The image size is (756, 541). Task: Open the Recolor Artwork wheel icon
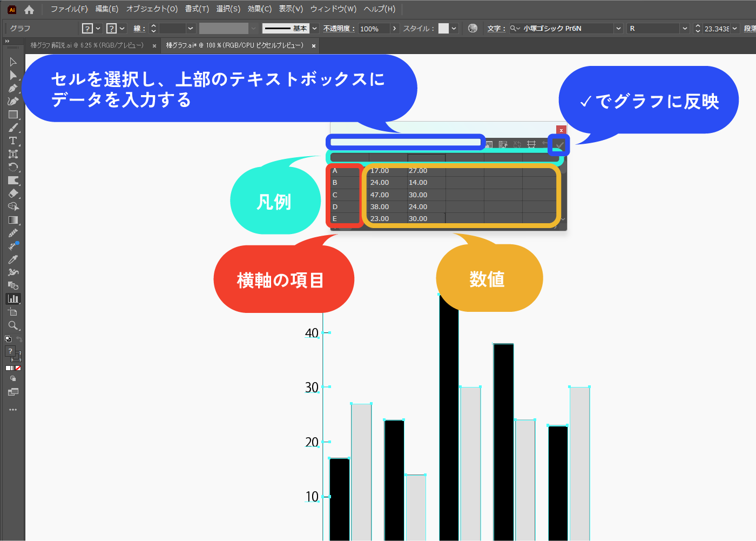[x=473, y=28]
